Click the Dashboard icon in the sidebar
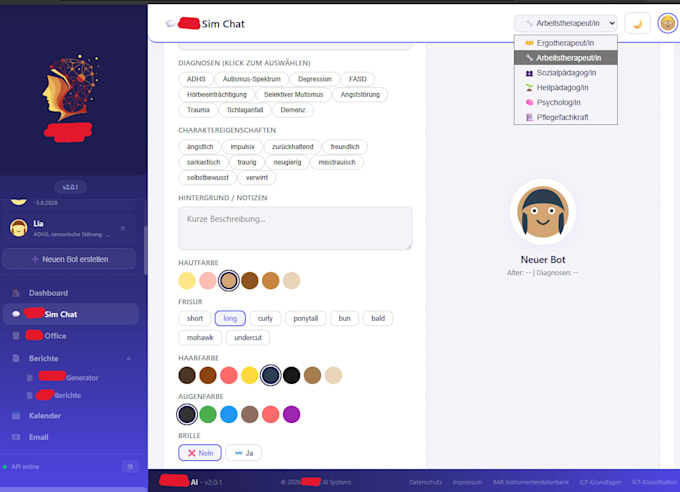Viewport: 680px width, 492px height. [x=16, y=293]
